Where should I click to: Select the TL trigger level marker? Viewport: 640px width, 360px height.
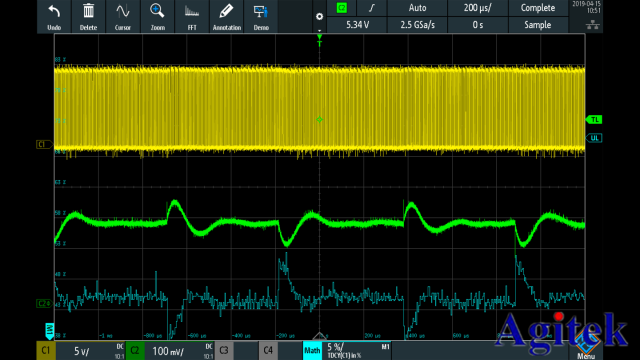594,120
